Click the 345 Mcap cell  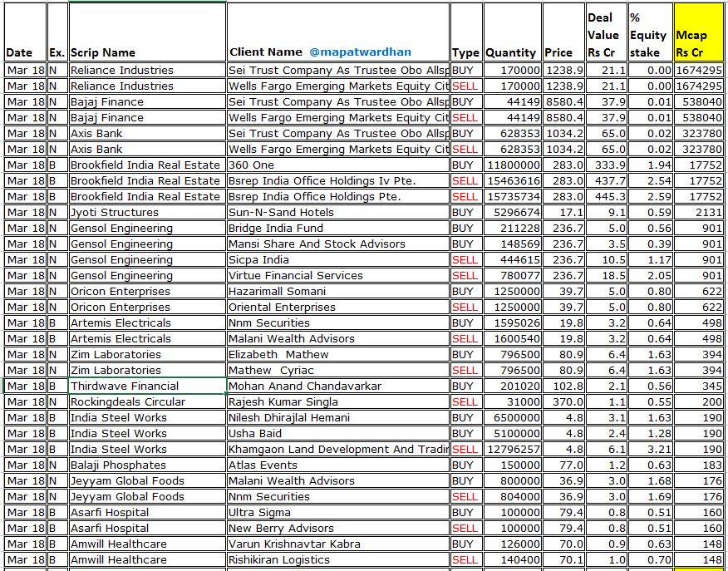[x=698, y=386]
